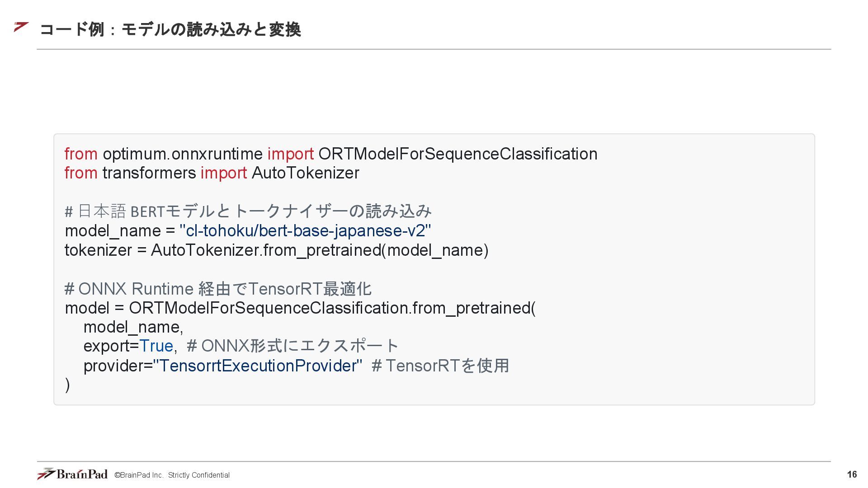Click the model_name argument inside from_pretrained
This screenshot has width=868, height=488.
[133, 327]
